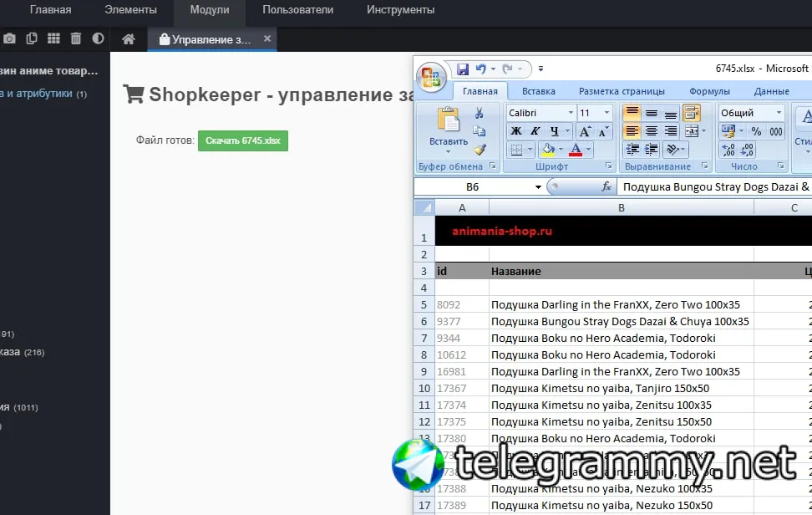This screenshot has height=515, width=812.
Task: Open the underline style dropdown arrow
Action: click(567, 131)
